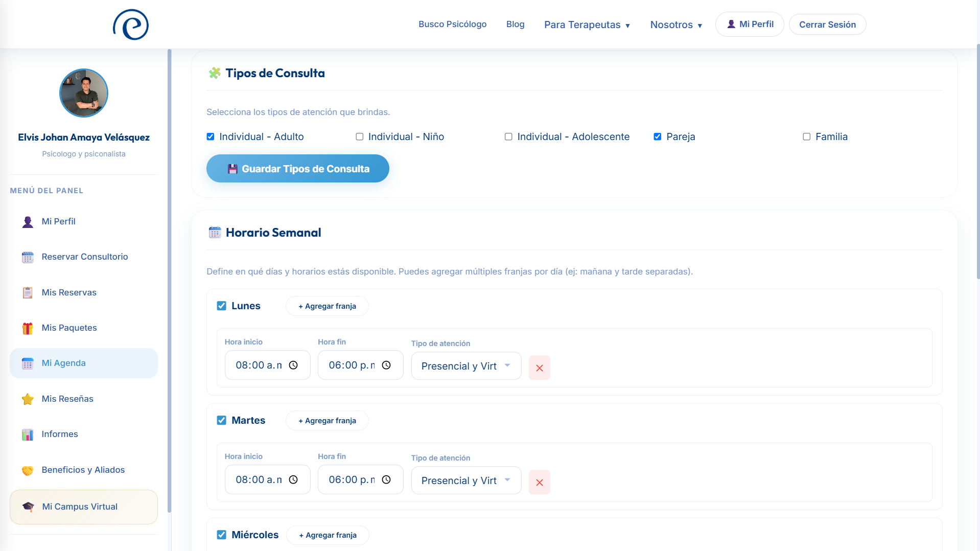The width and height of the screenshot is (980, 551).
Task: Add a time slot for Lunes
Action: pyautogui.click(x=327, y=306)
